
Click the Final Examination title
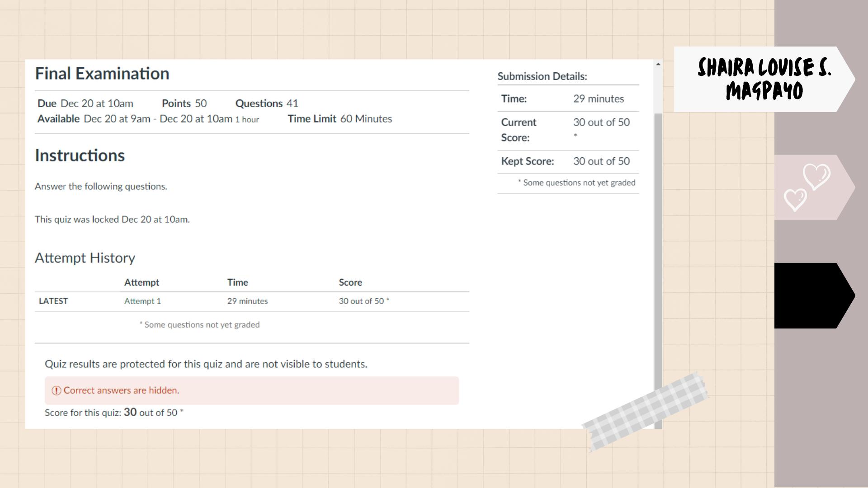coord(102,74)
